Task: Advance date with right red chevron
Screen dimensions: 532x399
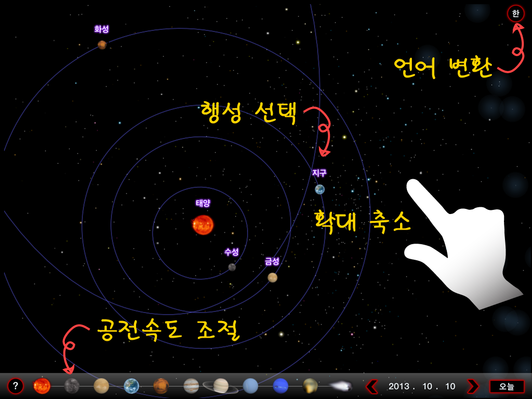Action: pyautogui.click(x=473, y=386)
